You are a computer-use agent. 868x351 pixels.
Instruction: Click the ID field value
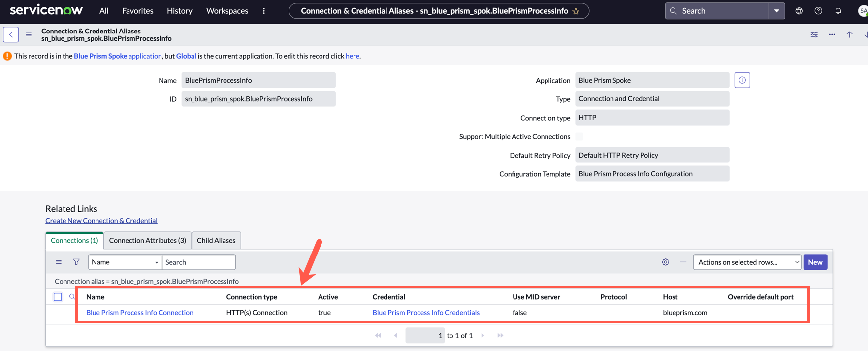[x=258, y=99]
